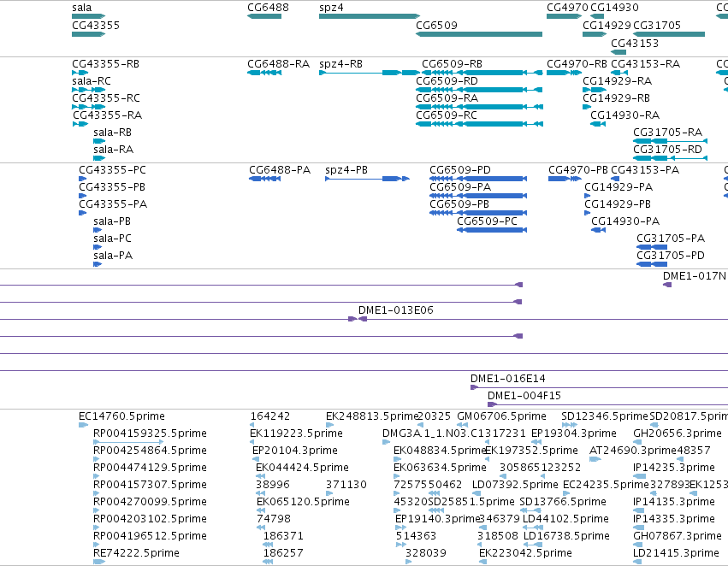Image resolution: width=728 pixels, height=566 pixels.
Task: Select the CG43153 gene label
Action: (635, 43)
